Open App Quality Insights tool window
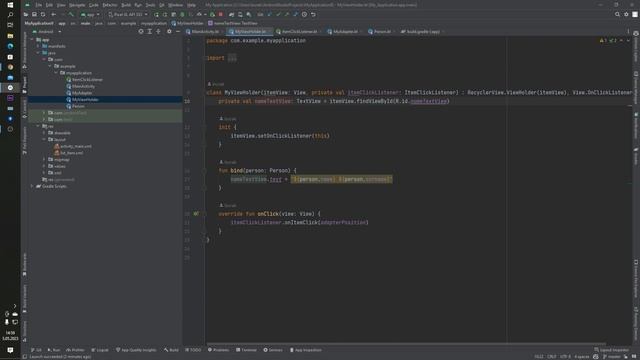Viewport: 640px width, 360px height. [x=136, y=350]
